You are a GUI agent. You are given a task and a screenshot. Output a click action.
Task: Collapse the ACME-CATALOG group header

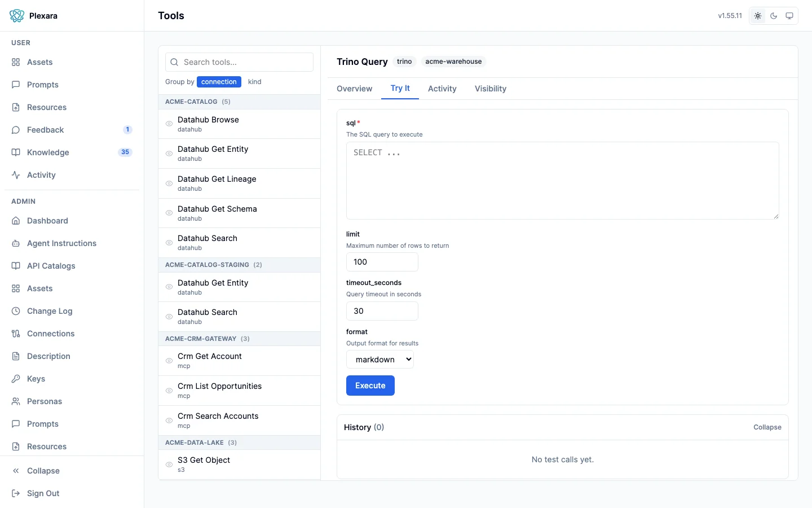[239, 102]
